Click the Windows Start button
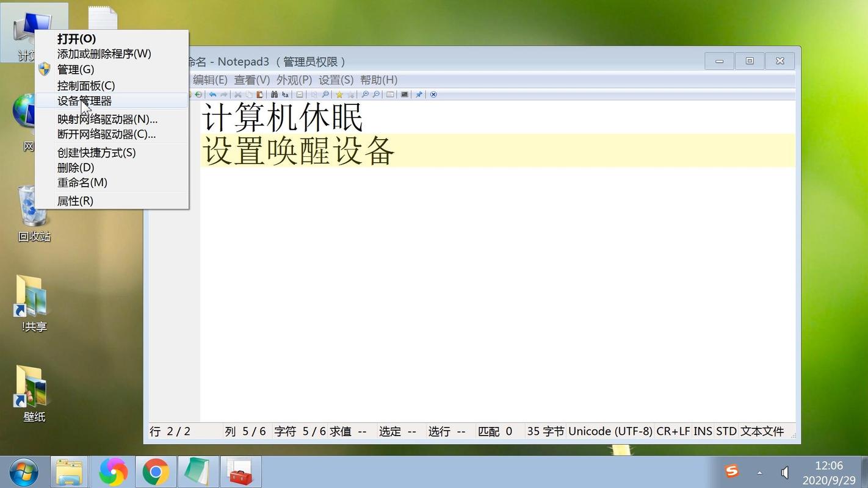The width and height of the screenshot is (868, 488). point(23,471)
